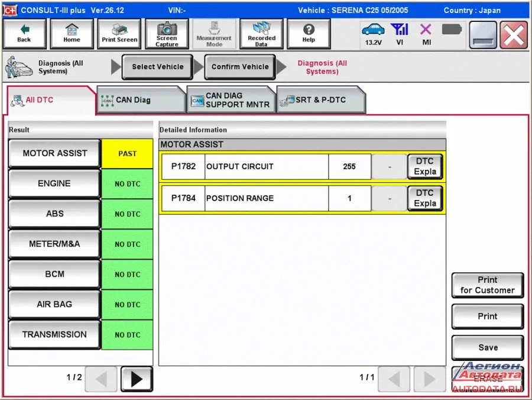Image resolution: width=532 pixels, height=400 pixels.
Task: Click the Print Screen printer icon
Action: pyautogui.click(x=119, y=34)
